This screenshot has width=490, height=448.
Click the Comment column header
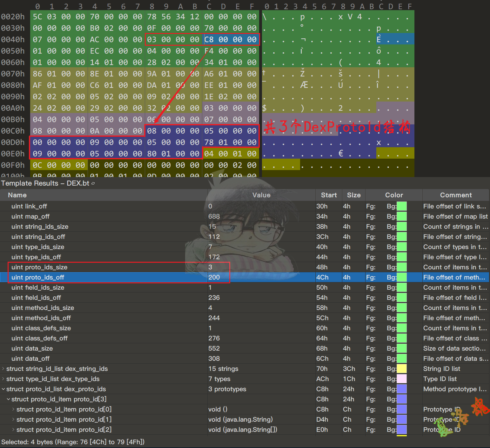456,195
